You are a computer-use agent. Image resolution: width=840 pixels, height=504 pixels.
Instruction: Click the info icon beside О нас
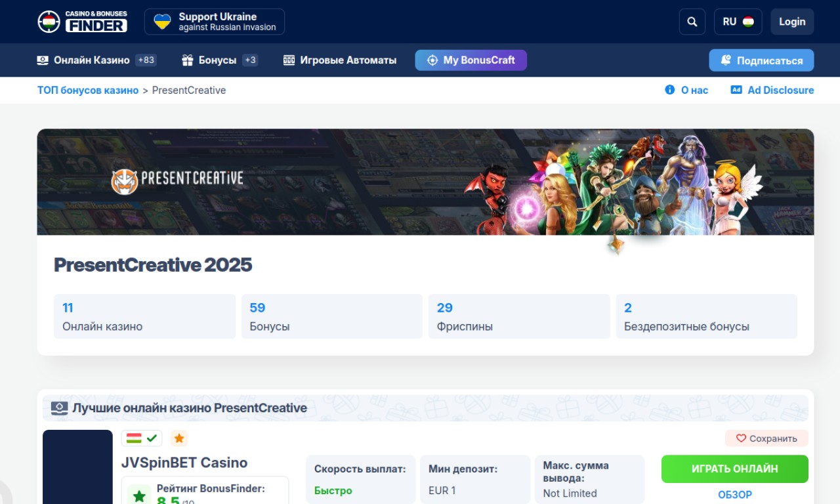pos(670,90)
